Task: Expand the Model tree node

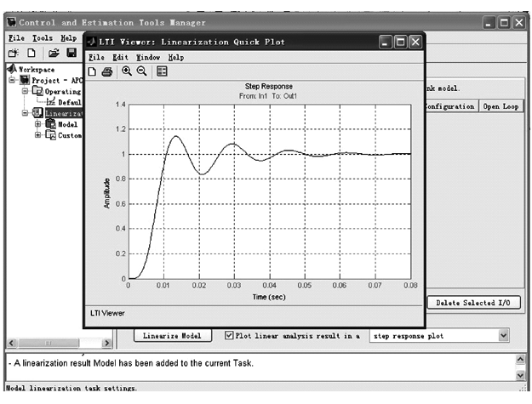Action: (37, 124)
